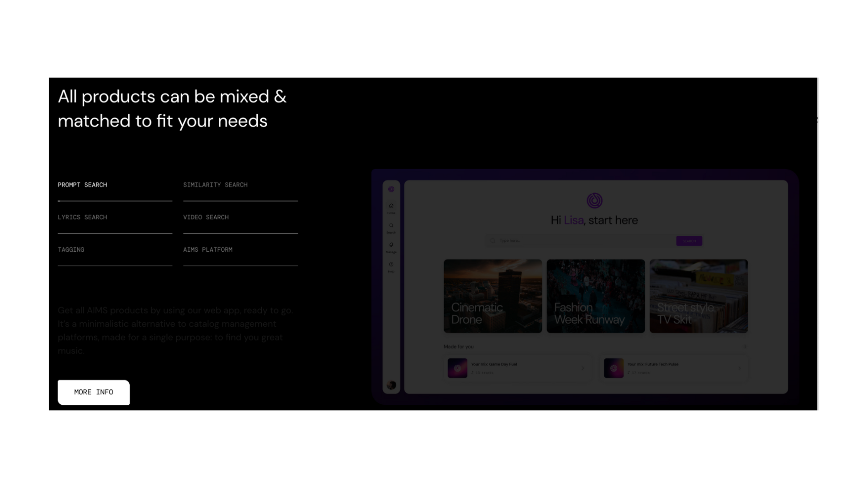Open the Help icon in sidebar
Viewport: 868px width, 488px height.
[391, 265]
